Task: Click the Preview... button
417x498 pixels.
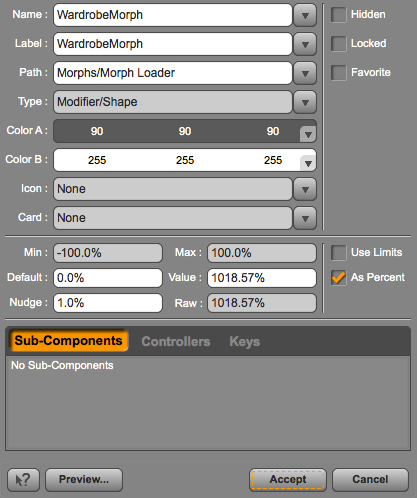Action: (x=84, y=480)
